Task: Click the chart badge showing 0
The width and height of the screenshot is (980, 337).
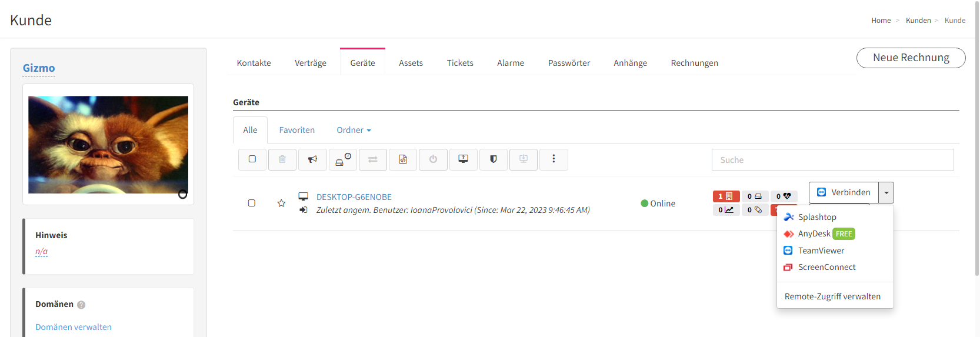Action: pos(726,210)
